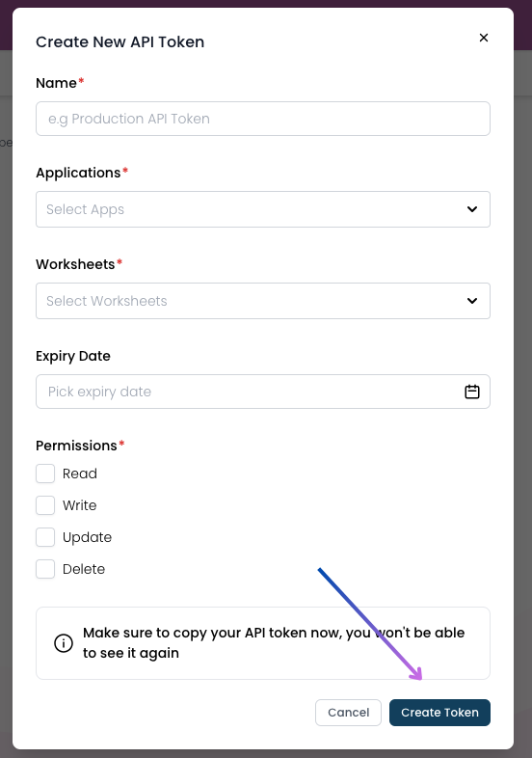Expand the Select Apps dropdown

click(263, 209)
